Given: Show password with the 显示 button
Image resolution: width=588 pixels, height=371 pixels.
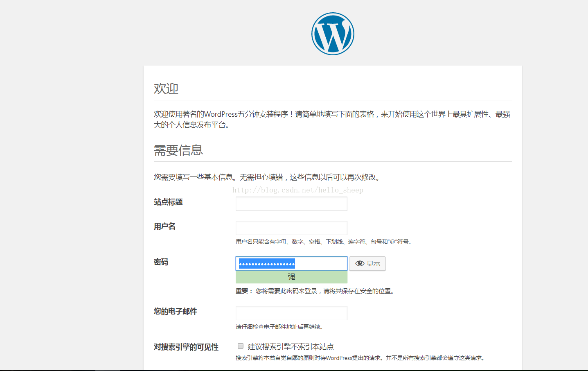Looking at the screenshot, I should (367, 263).
